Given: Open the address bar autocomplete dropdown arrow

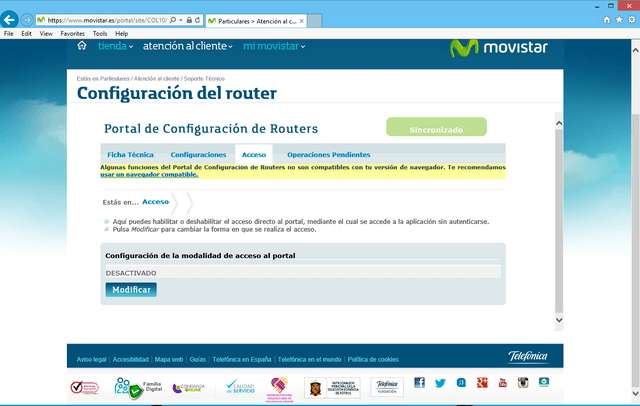Looking at the screenshot, I should coord(181,20).
